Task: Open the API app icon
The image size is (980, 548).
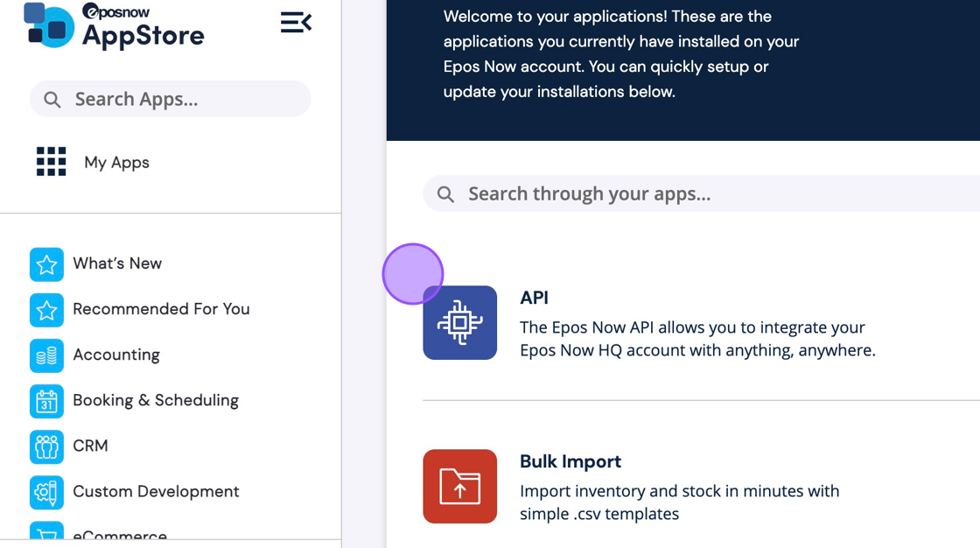Action: pyautogui.click(x=459, y=323)
